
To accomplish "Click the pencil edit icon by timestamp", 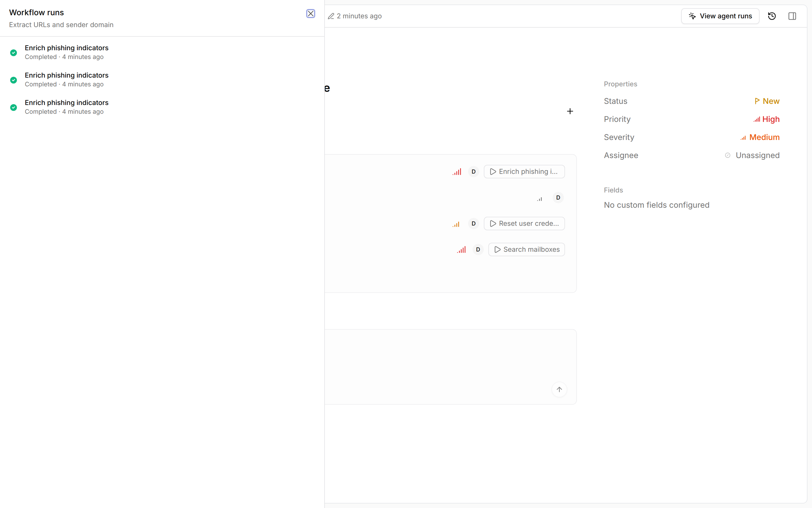I will tap(331, 16).
